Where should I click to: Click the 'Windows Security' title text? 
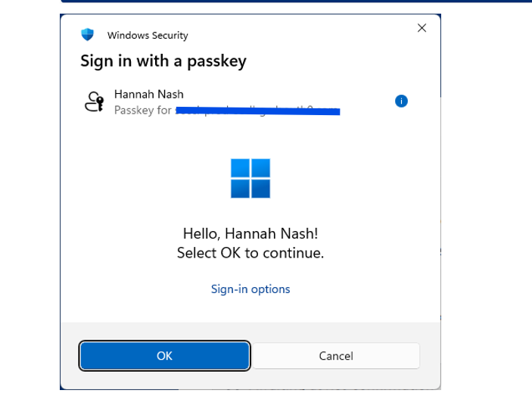click(x=148, y=35)
